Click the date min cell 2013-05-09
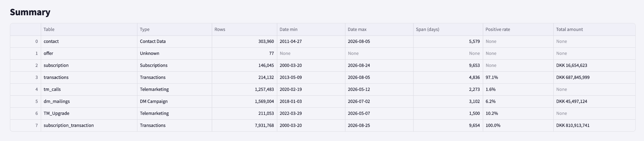644x141 pixels. click(311, 77)
